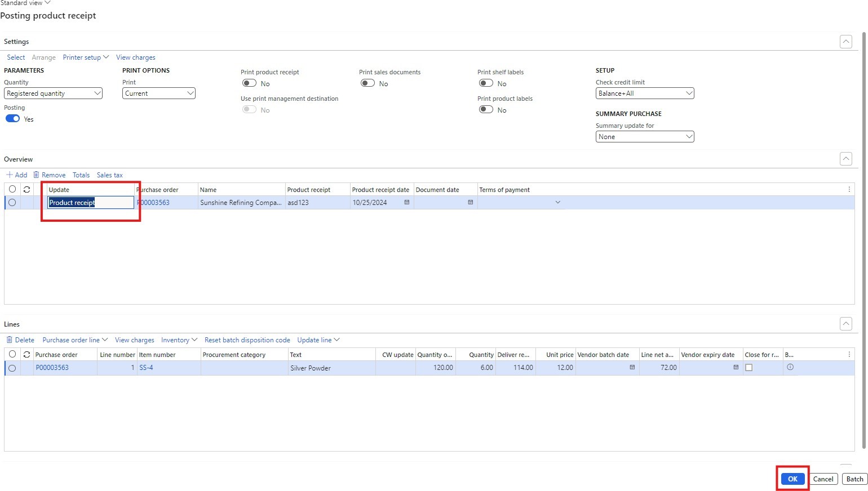Open the Quantity dropdown showing Registered quantity
This screenshot has width=868, height=491.
point(53,93)
